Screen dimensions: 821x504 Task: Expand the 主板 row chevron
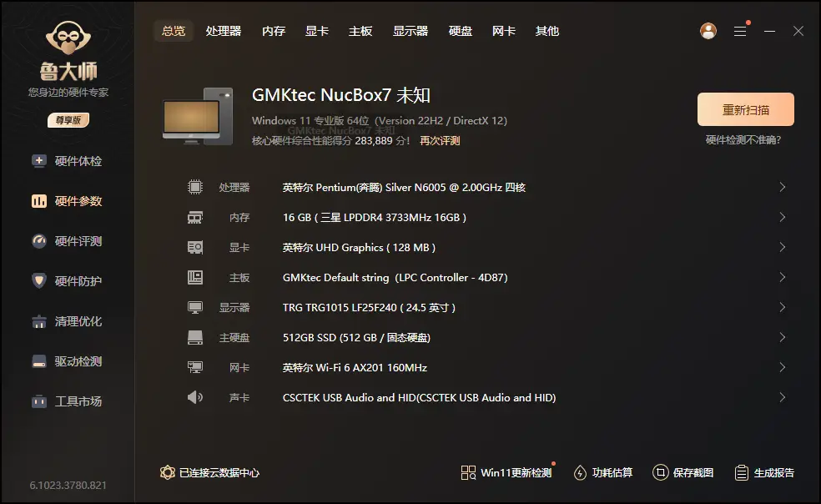coord(783,277)
